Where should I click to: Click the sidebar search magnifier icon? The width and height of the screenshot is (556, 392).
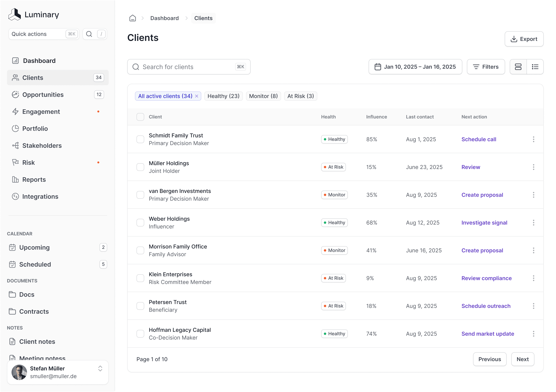(89, 34)
